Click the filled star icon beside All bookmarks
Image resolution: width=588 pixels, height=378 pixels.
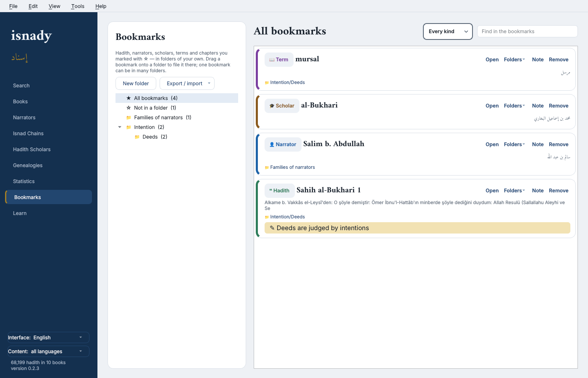(129, 98)
